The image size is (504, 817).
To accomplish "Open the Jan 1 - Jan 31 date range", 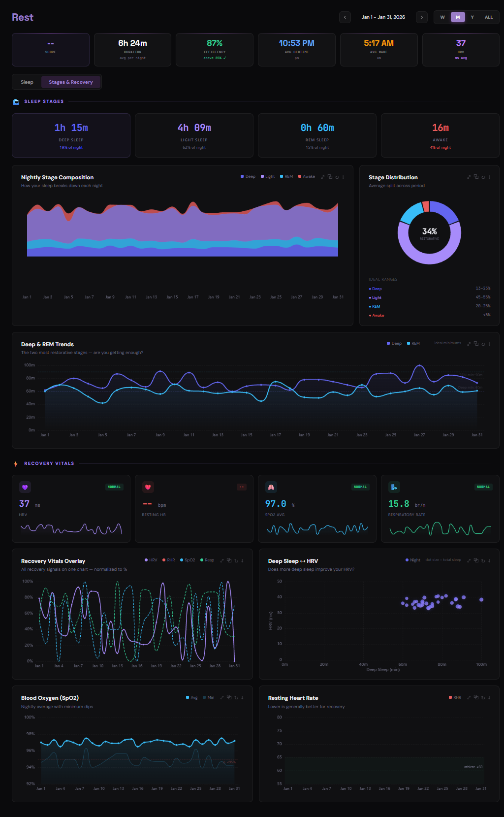I will (x=383, y=17).
